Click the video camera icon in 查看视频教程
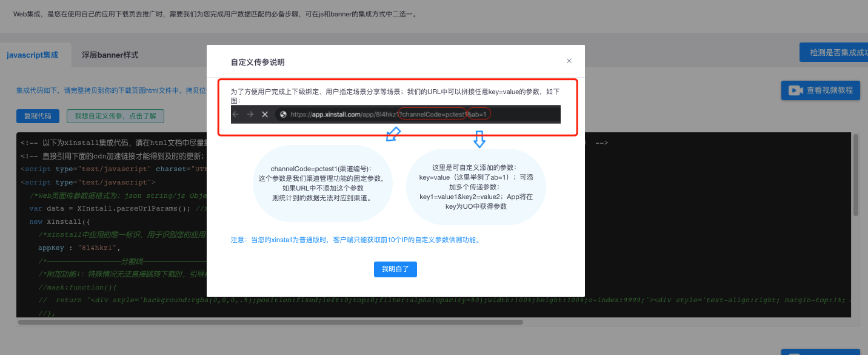The width and height of the screenshot is (868, 355). click(795, 90)
